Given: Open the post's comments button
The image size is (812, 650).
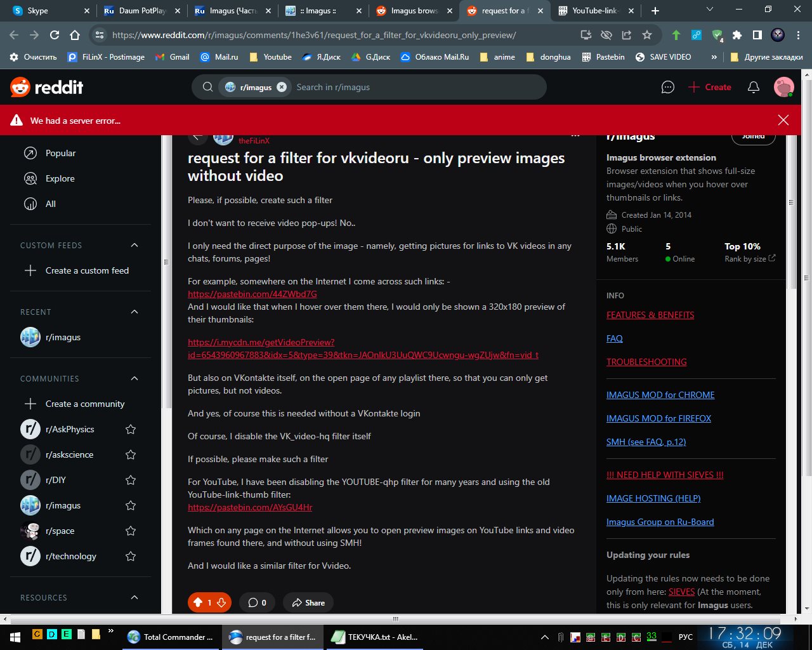Looking at the screenshot, I should point(257,602).
